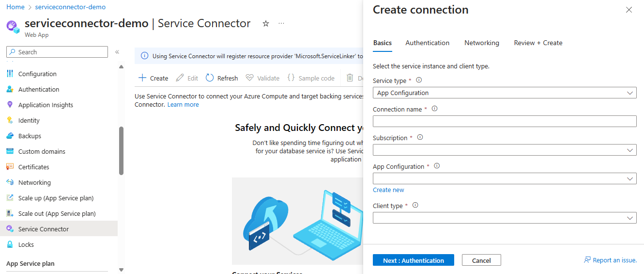Select the Authentication sidebar icon

tap(10, 89)
